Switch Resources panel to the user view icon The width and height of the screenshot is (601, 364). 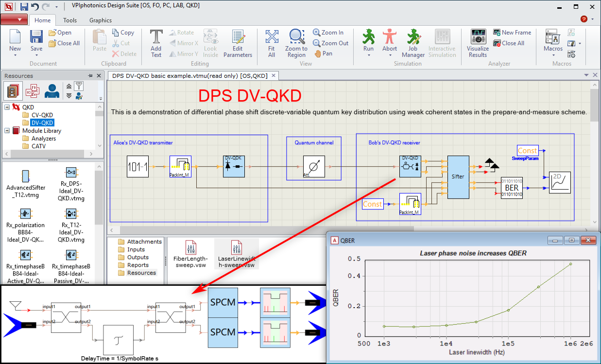click(52, 91)
